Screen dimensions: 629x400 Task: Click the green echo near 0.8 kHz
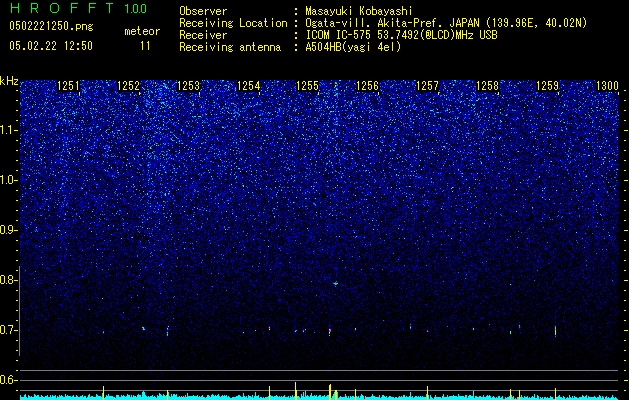coord(335,284)
